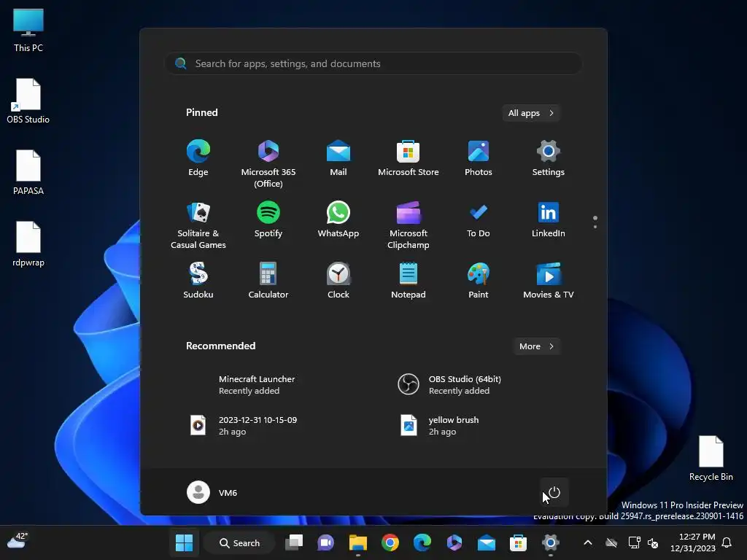747x560 pixels.
Task: Open File Explorer from taskbar
Action: tap(357, 542)
